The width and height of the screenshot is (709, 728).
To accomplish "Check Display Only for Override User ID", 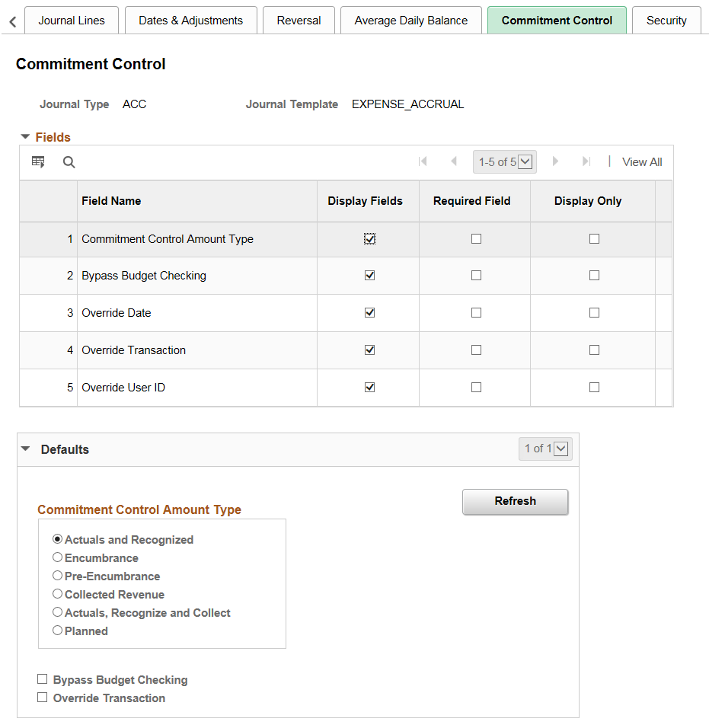I will pyautogui.click(x=594, y=387).
